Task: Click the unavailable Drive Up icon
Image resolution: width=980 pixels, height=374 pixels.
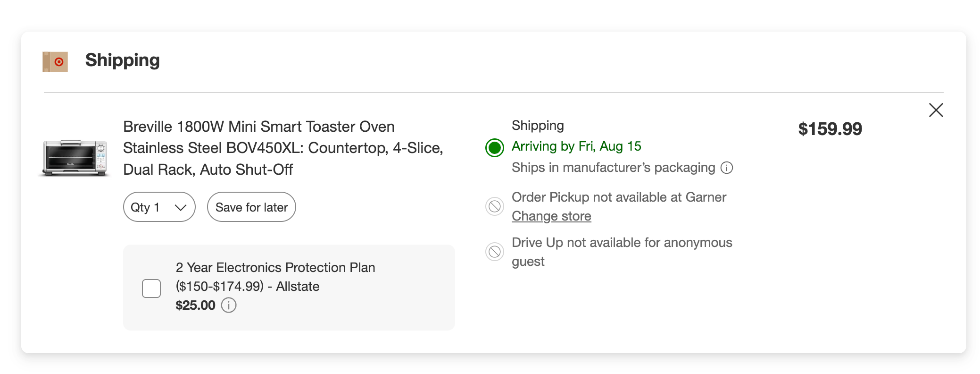Action: coord(495,252)
